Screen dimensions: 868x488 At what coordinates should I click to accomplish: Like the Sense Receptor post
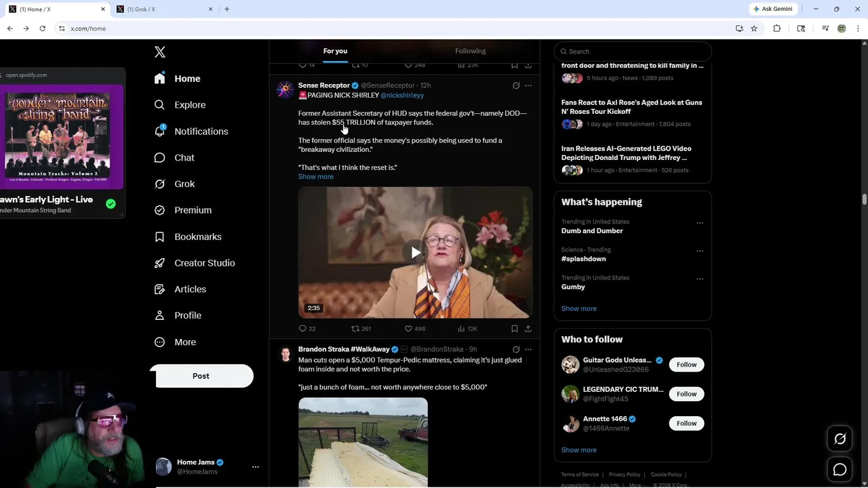click(x=415, y=329)
